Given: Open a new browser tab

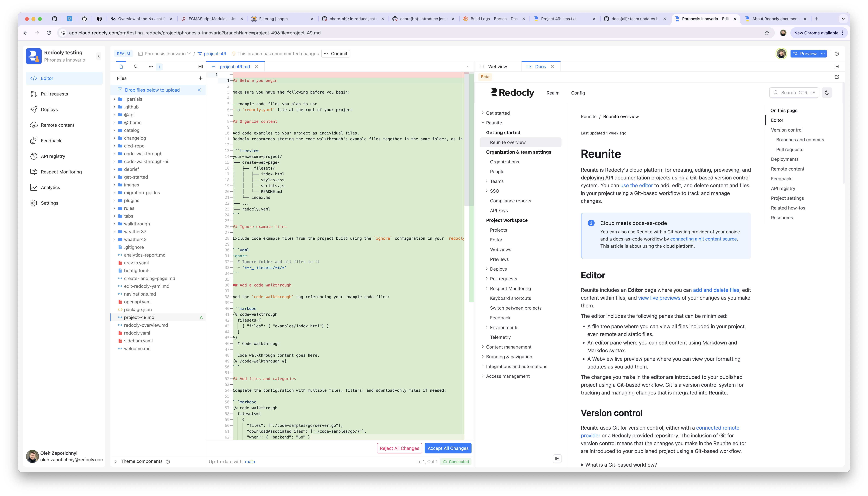Looking at the screenshot, I should (x=817, y=19).
